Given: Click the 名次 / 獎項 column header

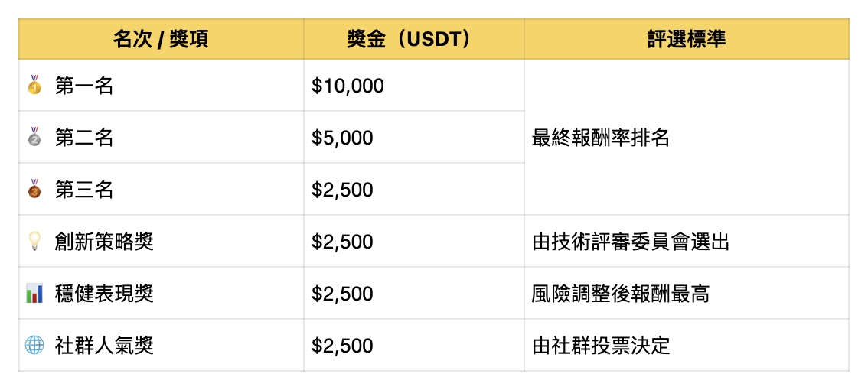Looking at the screenshot, I should 161,39.
